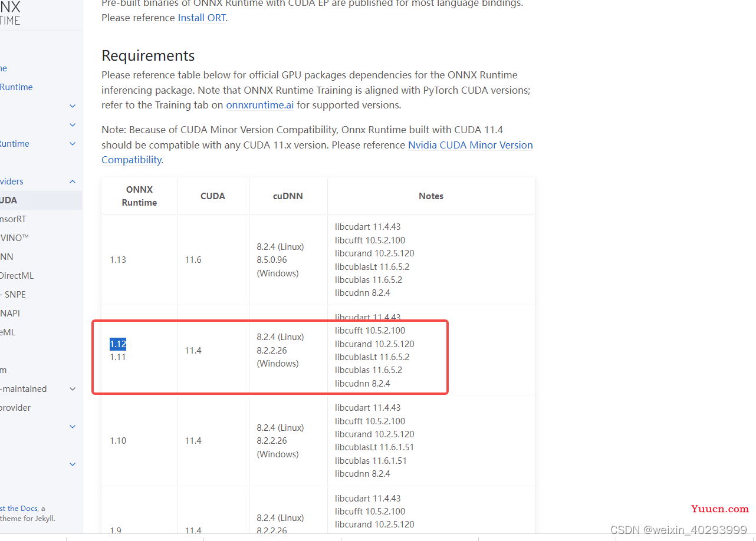Image resolution: width=756 pixels, height=541 pixels.
Task: Follow the onnxruntime.ai link
Action: tap(259, 105)
